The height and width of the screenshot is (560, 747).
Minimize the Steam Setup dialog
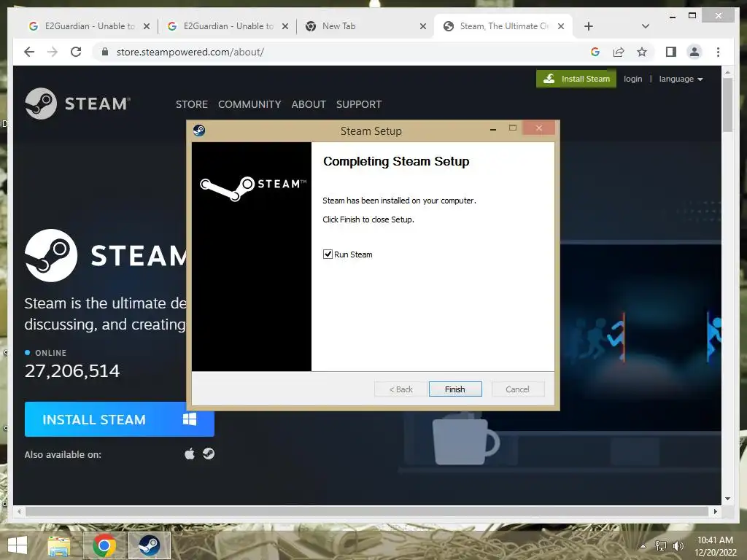(x=493, y=128)
